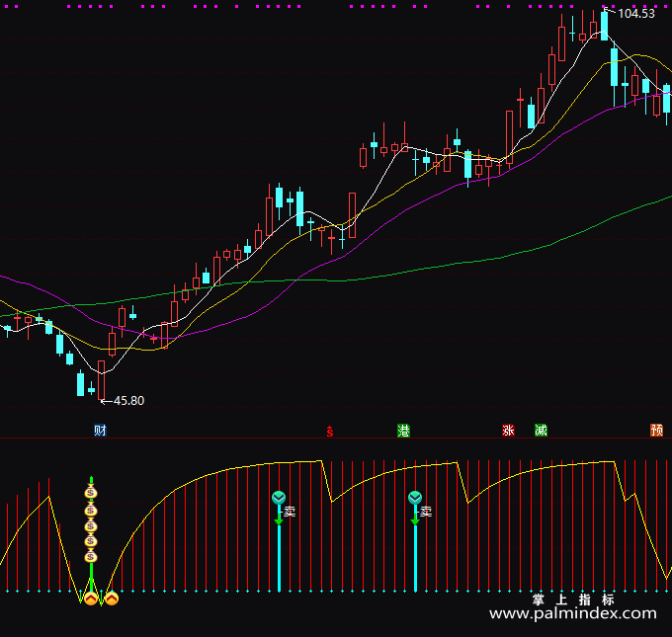Image resolution: width=672 pixels, height=637 pixels.
Task: Click the buy arrow icon under the money bags
Action: pyautogui.click(x=91, y=598)
